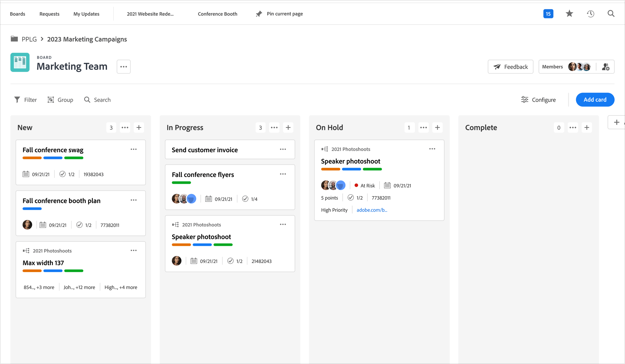This screenshot has width=625, height=364.
Task: Open the Requests menu item
Action: [x=49, y=14]
